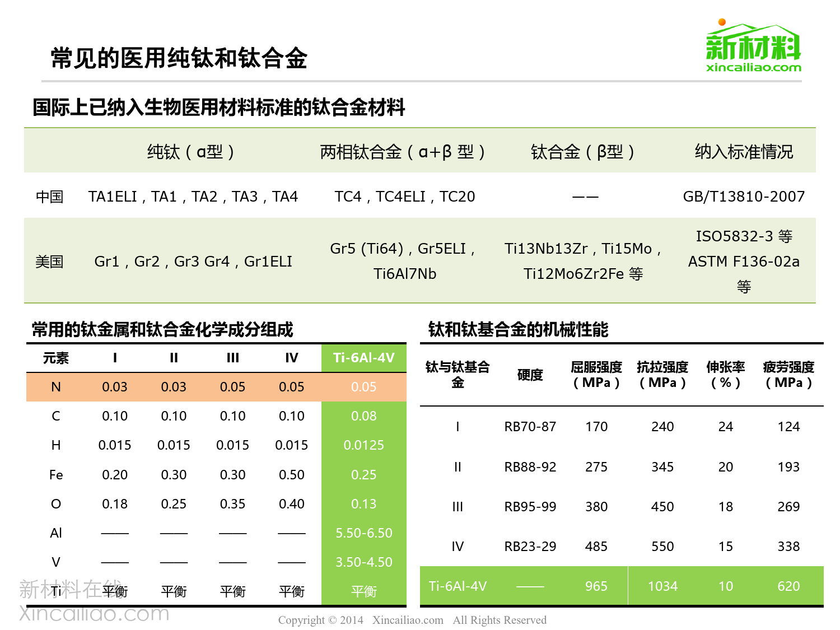840x630 pixels.
Task: Click the text ASTM F136-02a
Action: (x=744, y=262)
